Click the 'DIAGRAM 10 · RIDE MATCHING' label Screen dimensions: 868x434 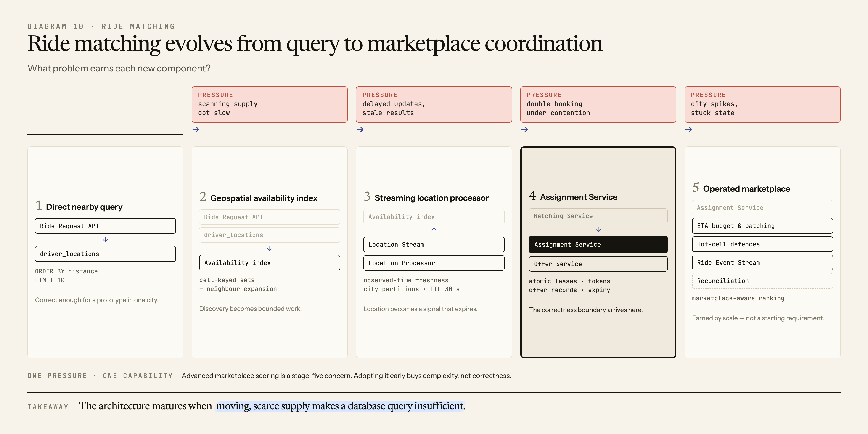(x=101, y=27)
